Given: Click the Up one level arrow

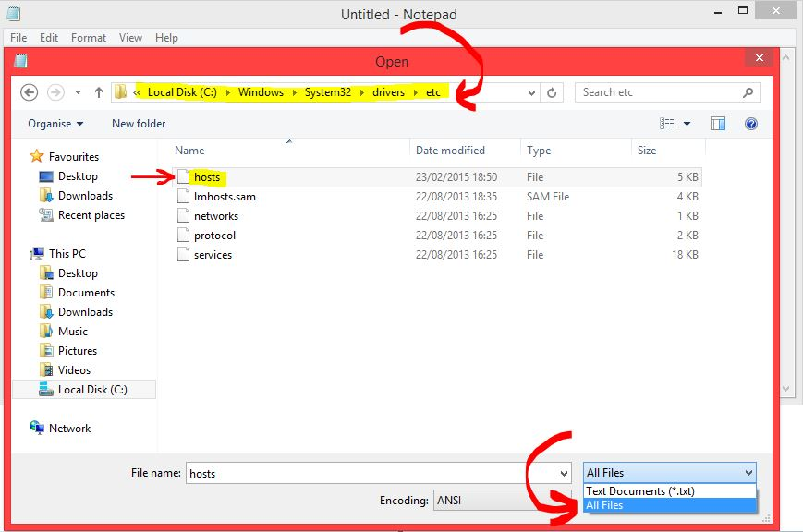Looking at the screenshot, I should (99, 92).
